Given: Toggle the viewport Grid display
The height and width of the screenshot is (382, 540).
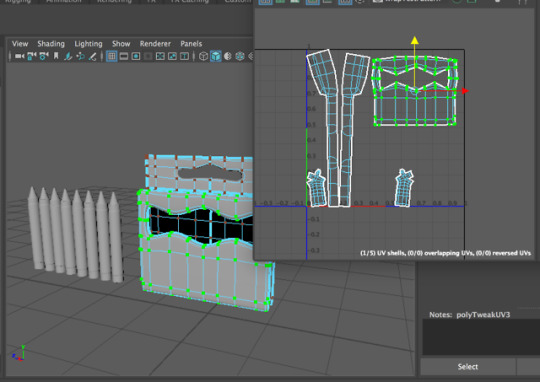Looking at the screenshot, I should (x=112, y=56).
